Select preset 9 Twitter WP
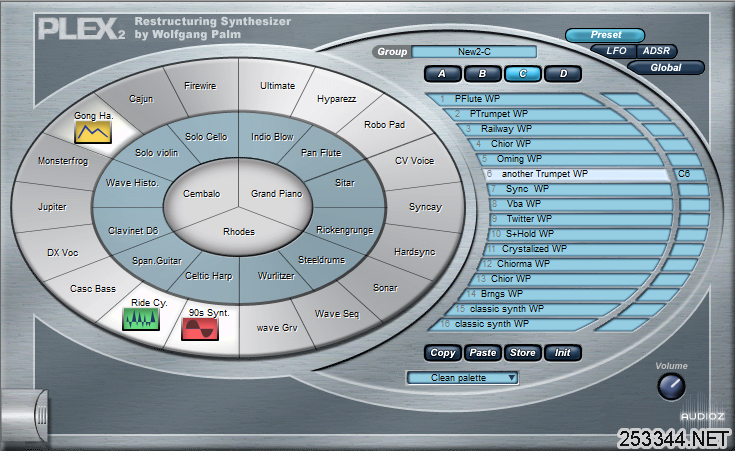This screenshot has width=735, height=451. click(581, 219)
